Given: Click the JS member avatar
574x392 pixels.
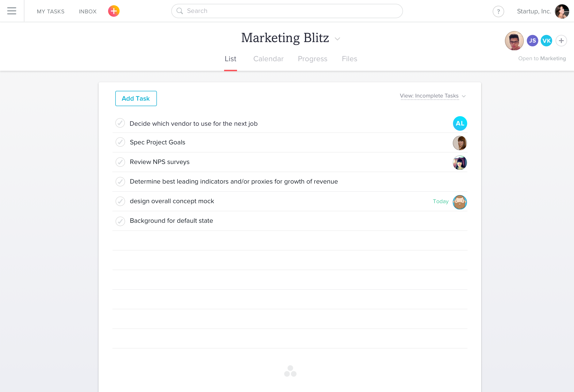Looking at the screenshot, I should click(x=532, y=40).
